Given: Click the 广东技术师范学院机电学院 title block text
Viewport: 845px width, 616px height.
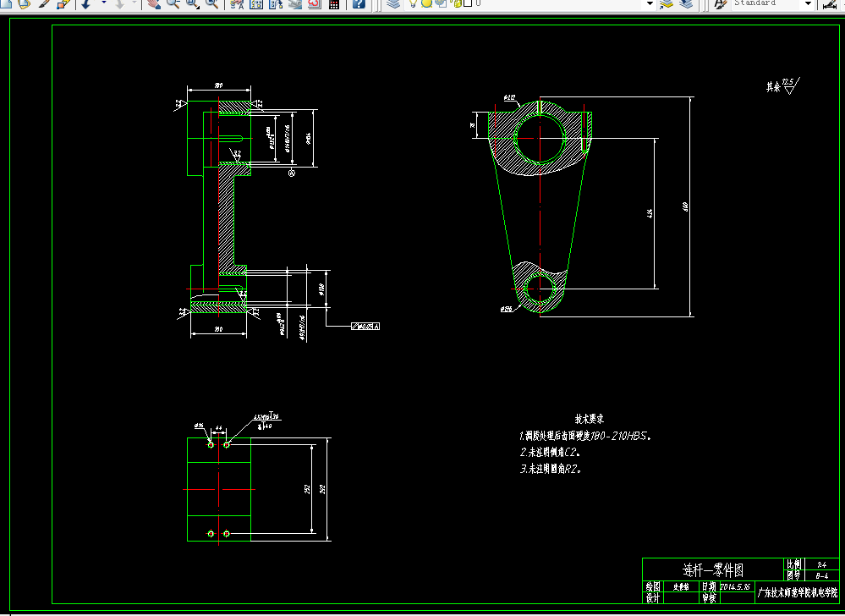Looking at the screenshot, I should coord(797,593).
